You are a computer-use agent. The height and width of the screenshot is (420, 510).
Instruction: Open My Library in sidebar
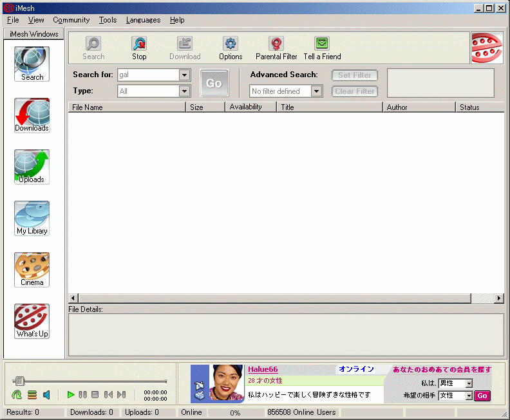click(32, 219)
